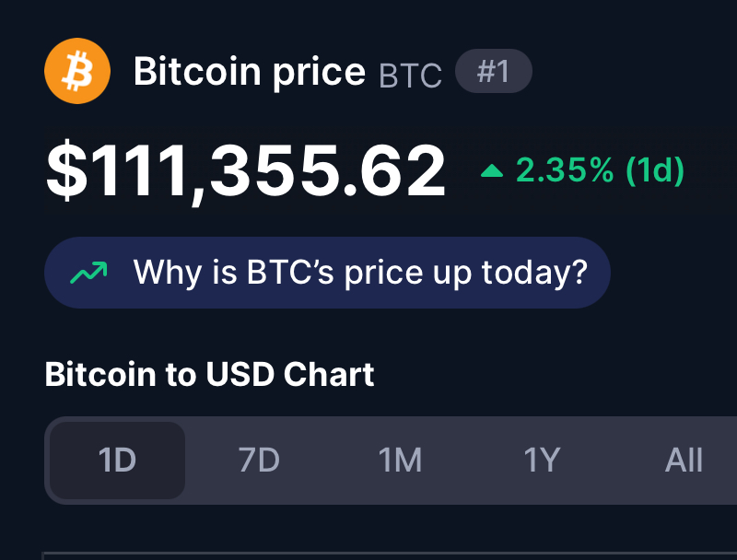This screenshot has height=560, width=737.
Task: Click the Bitcoin price heading text
Action: tap(250, 72)
